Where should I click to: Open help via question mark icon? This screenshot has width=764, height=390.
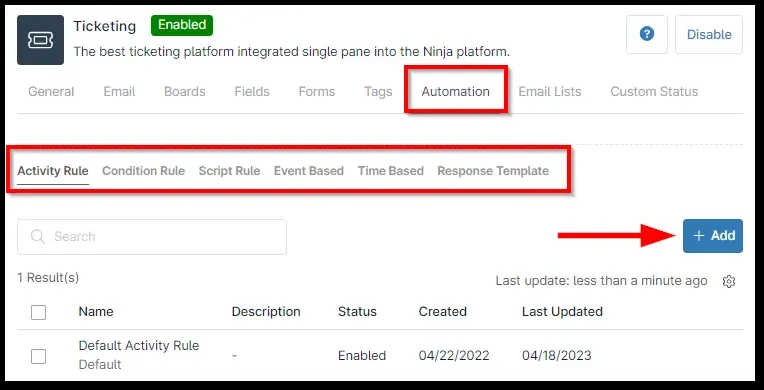[x=647, y=34]
